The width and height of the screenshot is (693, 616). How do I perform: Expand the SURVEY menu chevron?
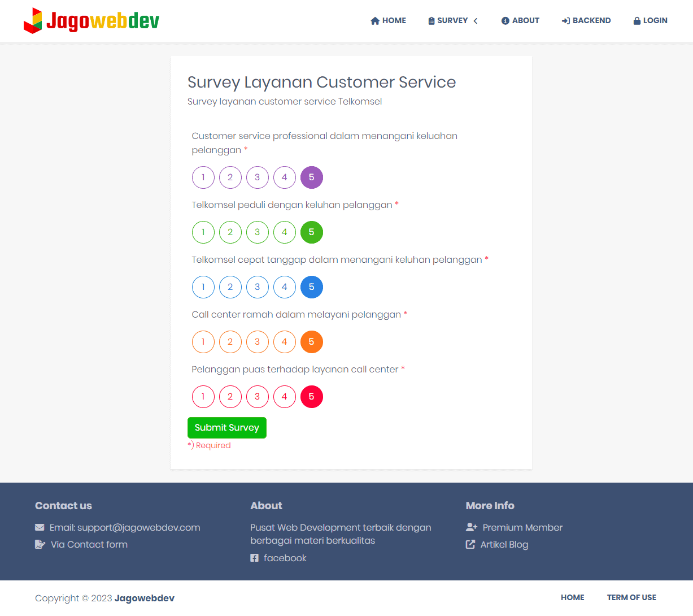[476, 21]
